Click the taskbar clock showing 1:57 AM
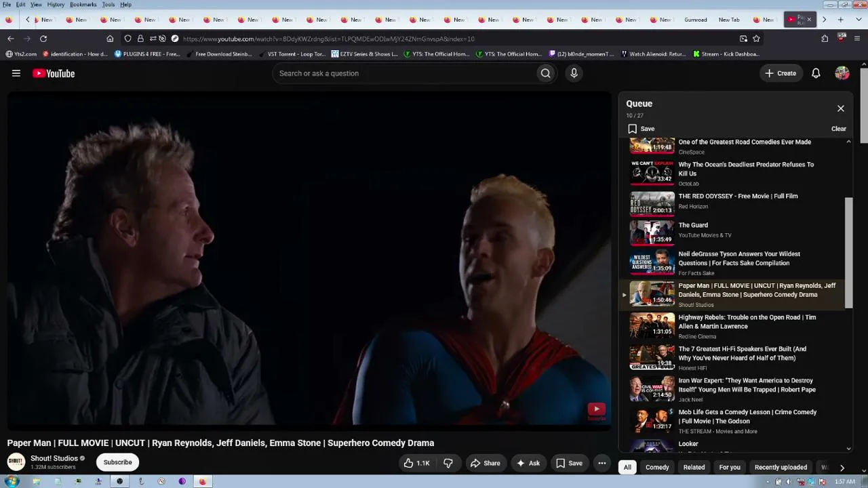This screenshot has width=868, height=488. 845,481
